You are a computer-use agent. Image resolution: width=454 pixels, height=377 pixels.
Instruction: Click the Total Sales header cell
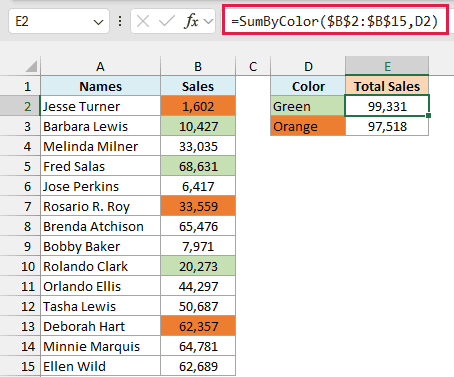(x=387, y=86)
